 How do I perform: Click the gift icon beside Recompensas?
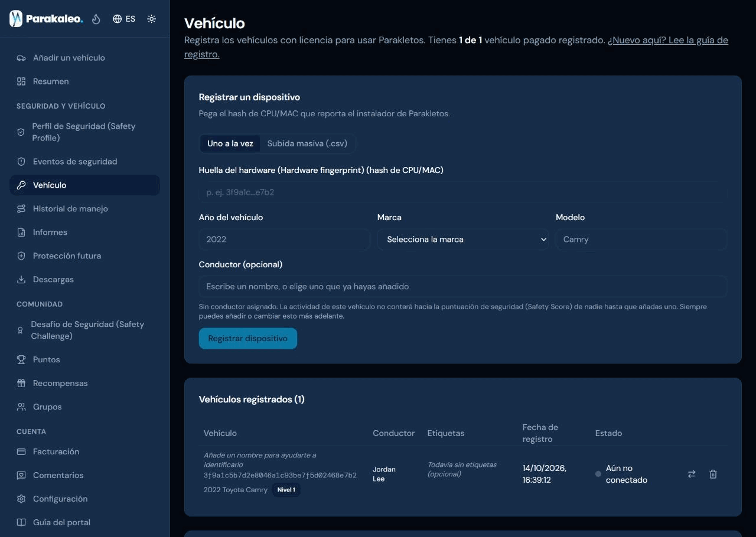(x=21, y=384)
